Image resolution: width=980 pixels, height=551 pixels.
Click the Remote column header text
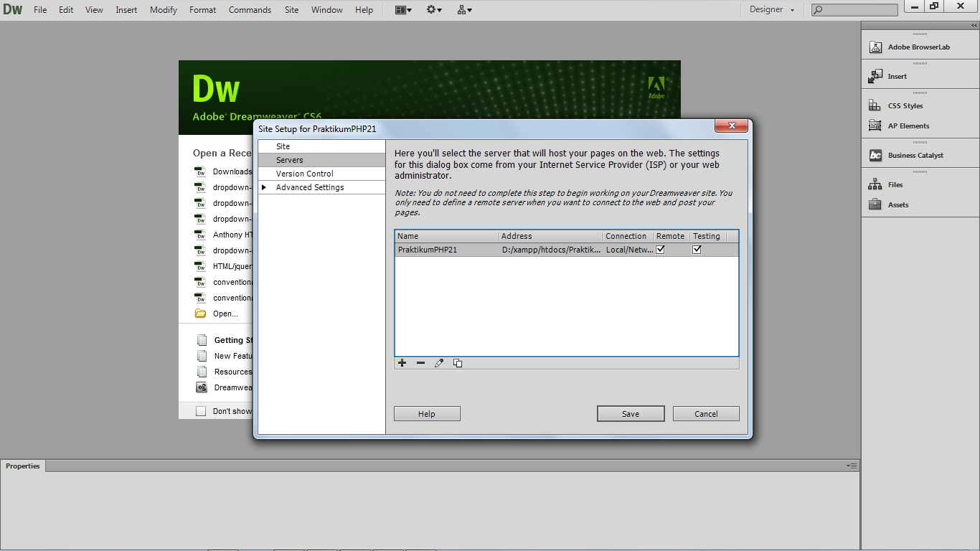(670, 236)
